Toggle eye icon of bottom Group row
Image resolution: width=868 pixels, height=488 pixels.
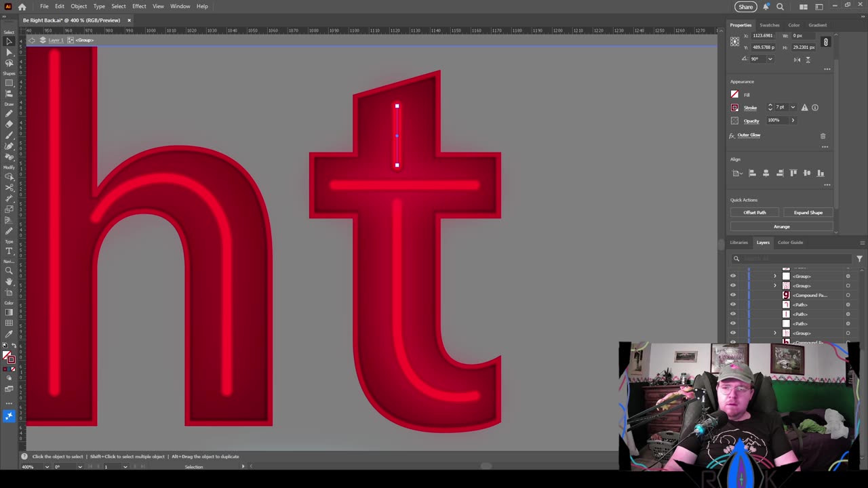(732, 333)
